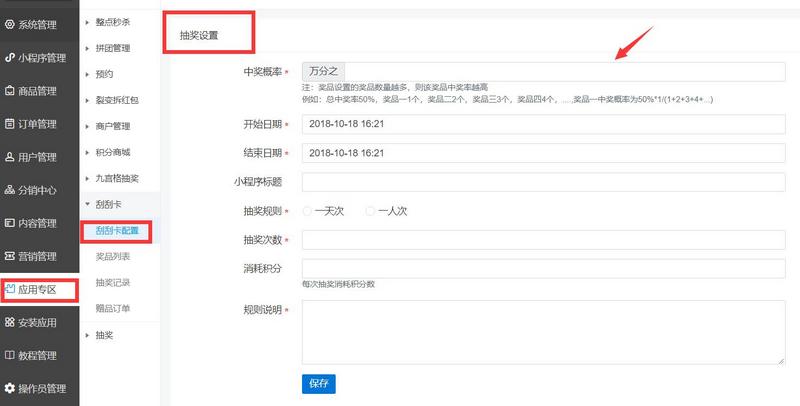
Task: Focus the 规则说明 text area
Action: (x=543, y=333)
